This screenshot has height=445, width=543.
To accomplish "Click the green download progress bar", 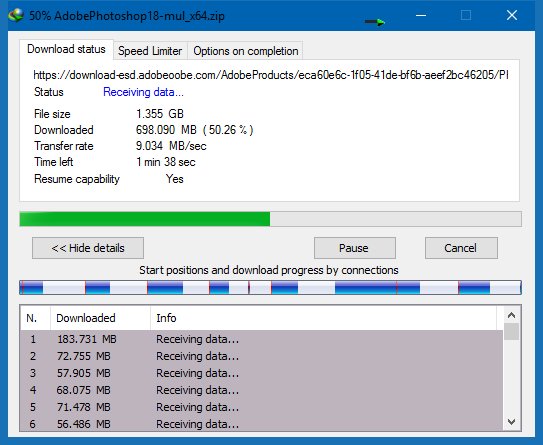I will click(270, 219).
